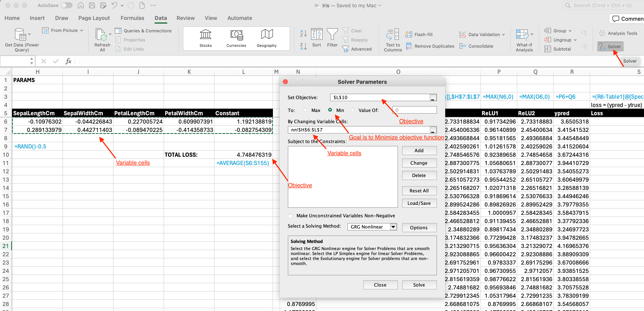Viewport: 644px width, 311px height.
Task: Open Solver Options button
Action: point(419,228)
